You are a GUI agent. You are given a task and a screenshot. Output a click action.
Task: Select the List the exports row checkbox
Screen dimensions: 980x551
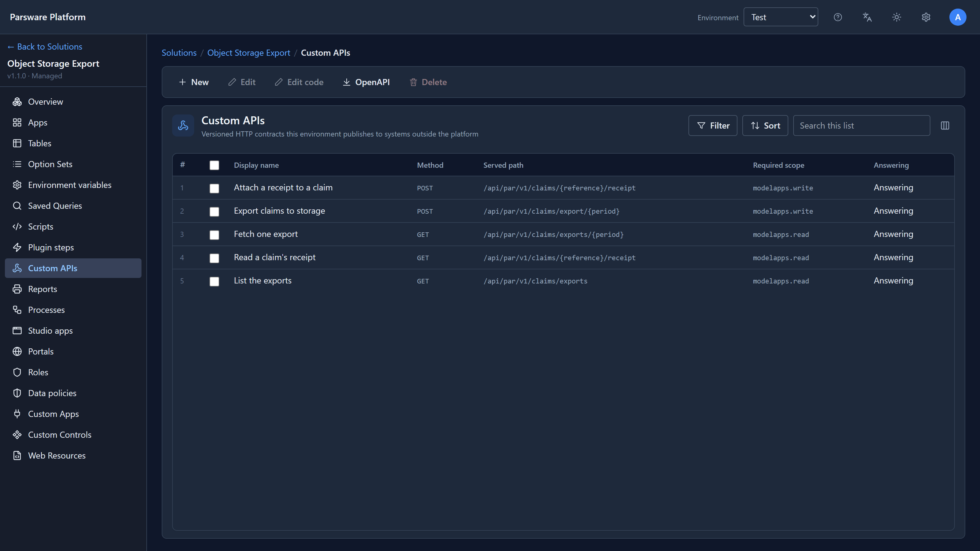pos(214,281)
